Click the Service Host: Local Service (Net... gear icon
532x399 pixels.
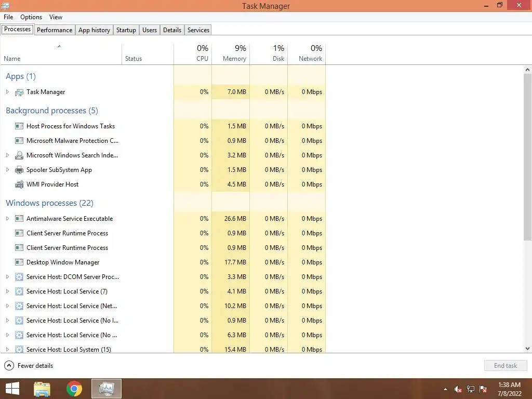pyautogui.click(x=19, y=306)
